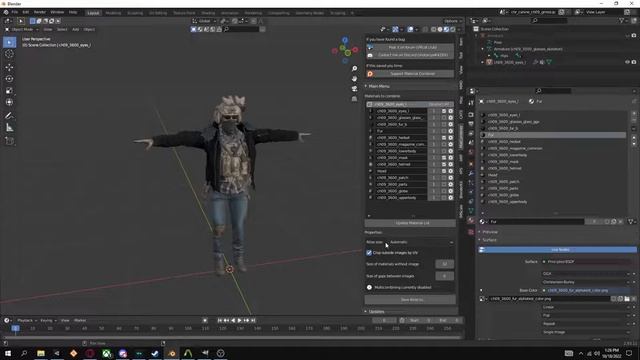Click the Windows Start button
Image resolution: width=640 pixels, height=360 pixels.
click(x=8, y=353)
